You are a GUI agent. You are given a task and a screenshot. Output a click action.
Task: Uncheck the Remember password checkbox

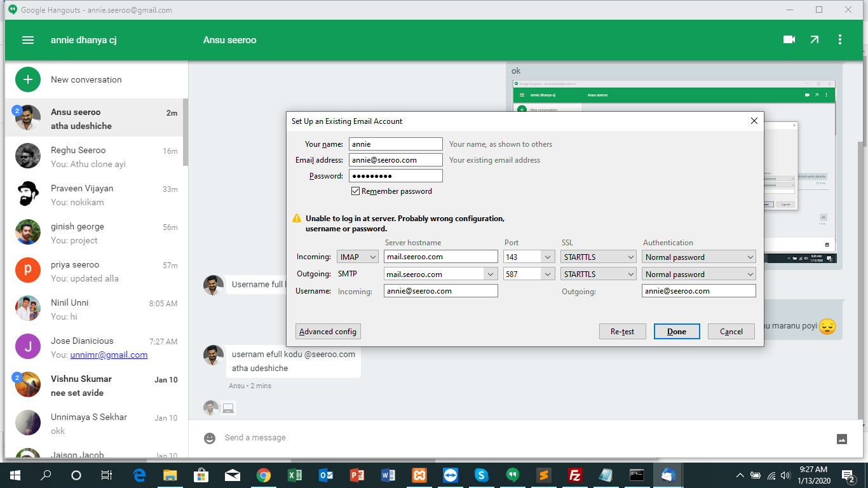tap(355, 191)
